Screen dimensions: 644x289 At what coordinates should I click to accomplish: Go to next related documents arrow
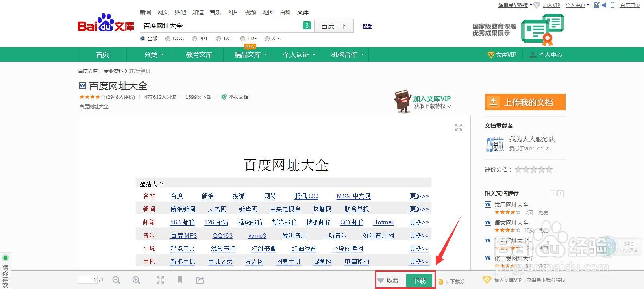[x=561, y=193]
